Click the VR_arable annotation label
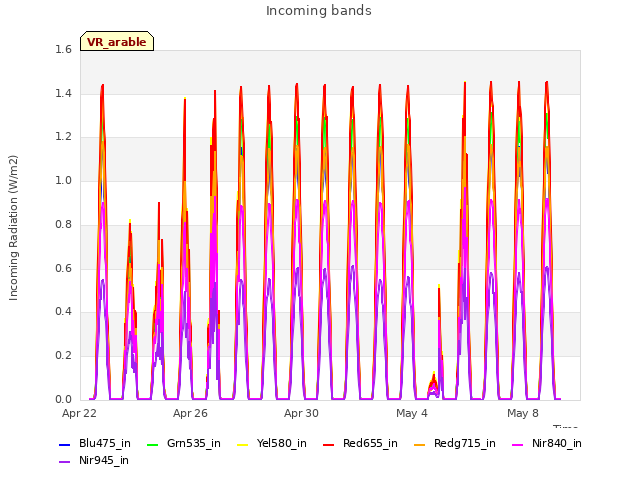The image size is (640, 480). click(x=117, y=42)
